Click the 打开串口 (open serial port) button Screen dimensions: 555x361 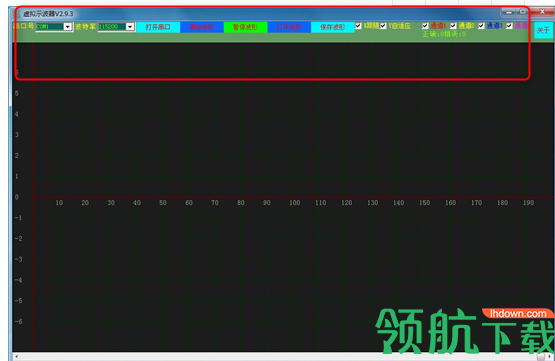[x=158, y=27]
